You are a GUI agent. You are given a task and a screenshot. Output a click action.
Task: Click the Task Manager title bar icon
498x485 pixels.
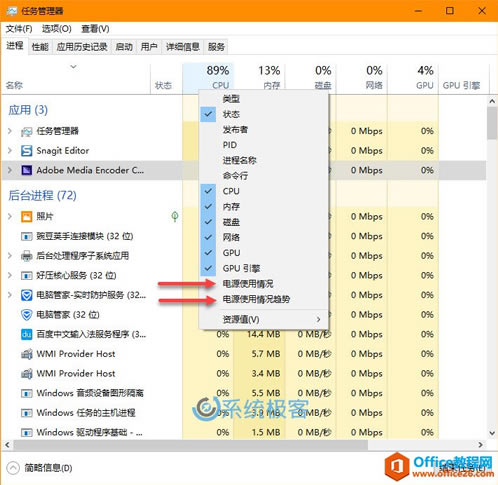12,11
